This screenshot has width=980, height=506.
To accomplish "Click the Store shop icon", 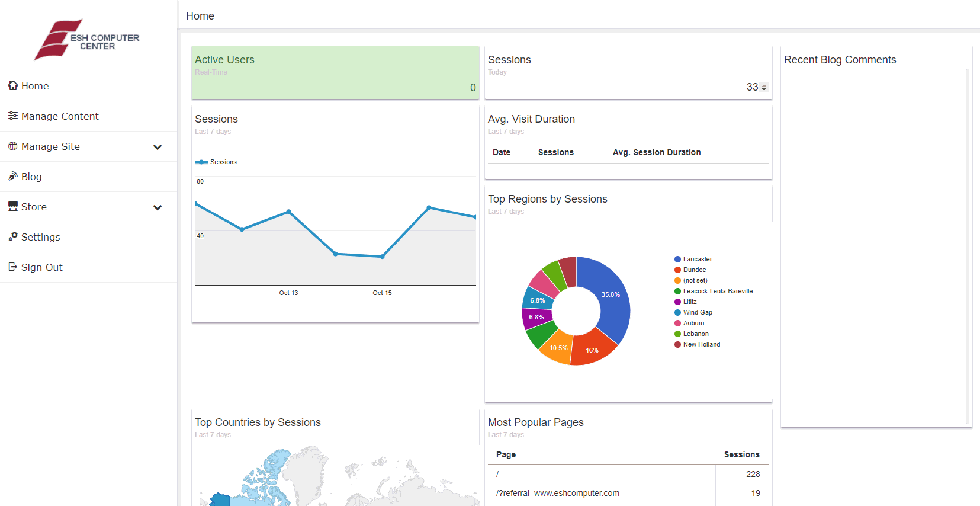I will pos(13,206).
